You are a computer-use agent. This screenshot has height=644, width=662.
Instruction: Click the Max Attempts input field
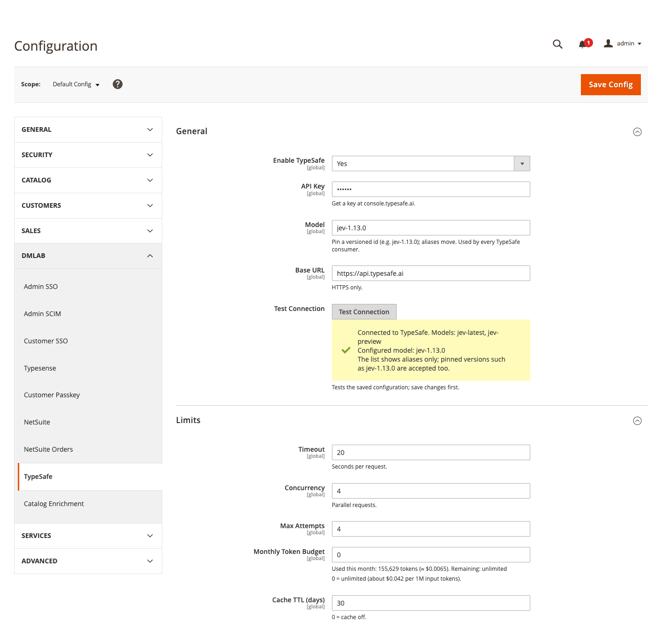point(431,529)
